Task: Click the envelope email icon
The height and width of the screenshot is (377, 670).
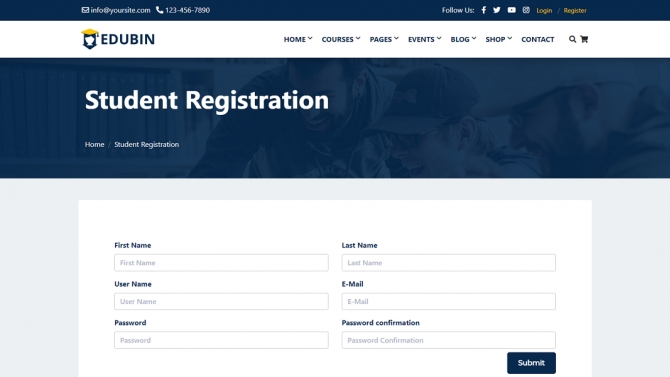Action: (85, 10)
